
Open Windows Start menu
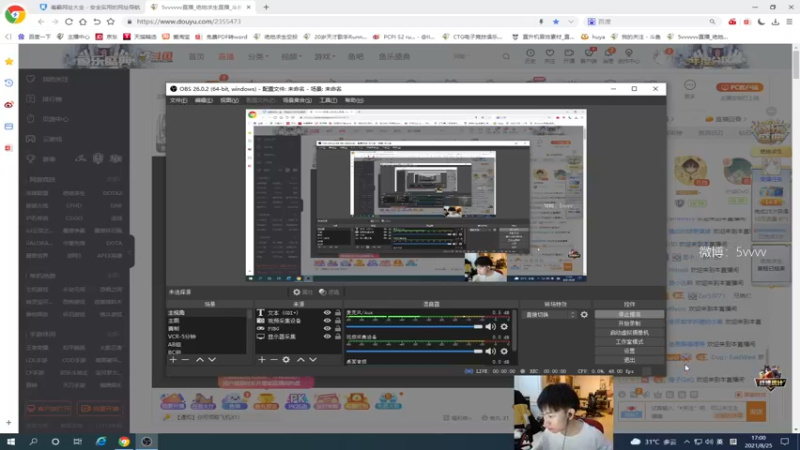11,441
